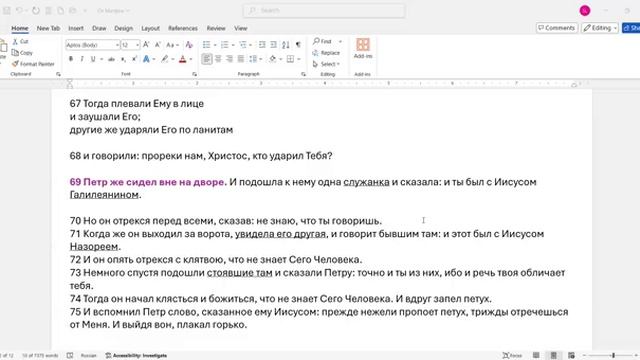Viewport: 640px width, 360px height.
Task: Apply superscript formatting
Action: pos(133,60)
